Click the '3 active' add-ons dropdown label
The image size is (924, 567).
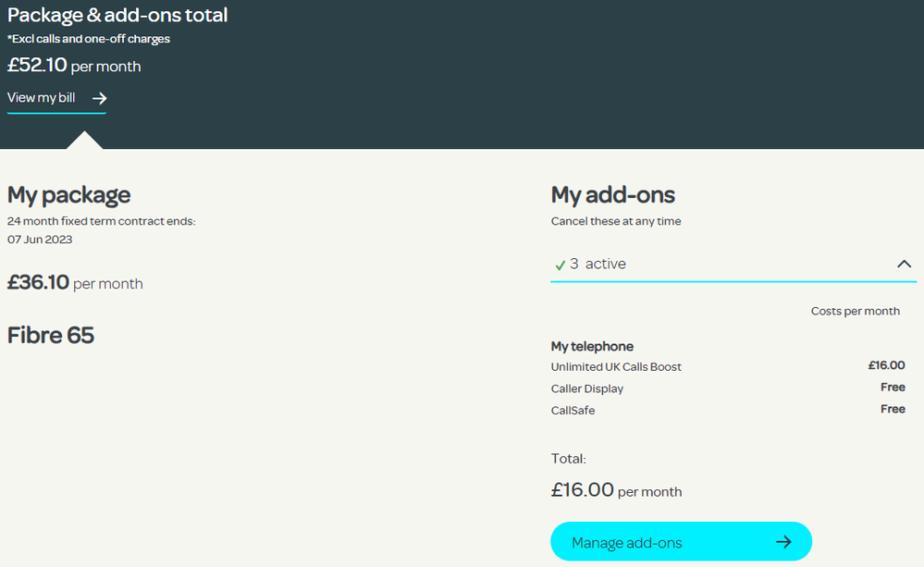(598, 264)
